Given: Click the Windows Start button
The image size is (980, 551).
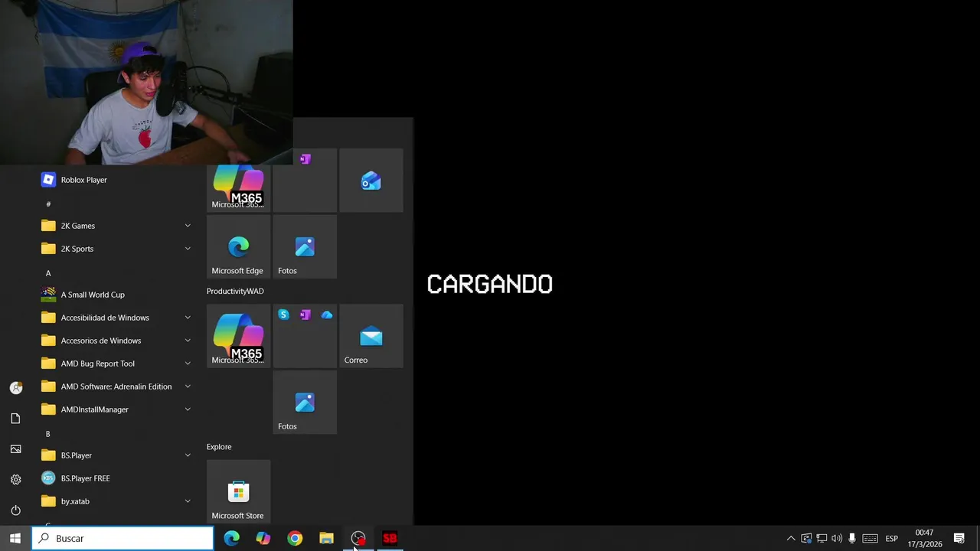Looking at the screenshot, I should coord(15,539).
